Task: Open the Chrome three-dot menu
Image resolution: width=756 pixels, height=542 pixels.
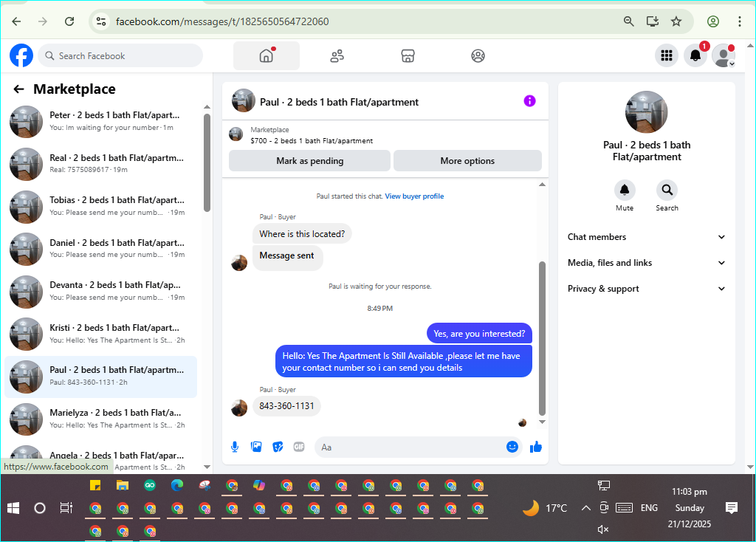Action: click(x=739, y=21)
